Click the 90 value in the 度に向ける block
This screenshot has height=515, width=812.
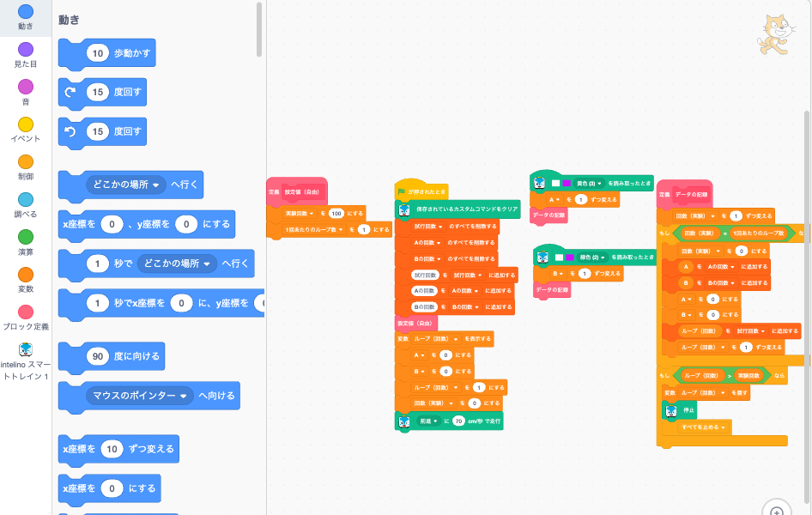click(98, 356)
